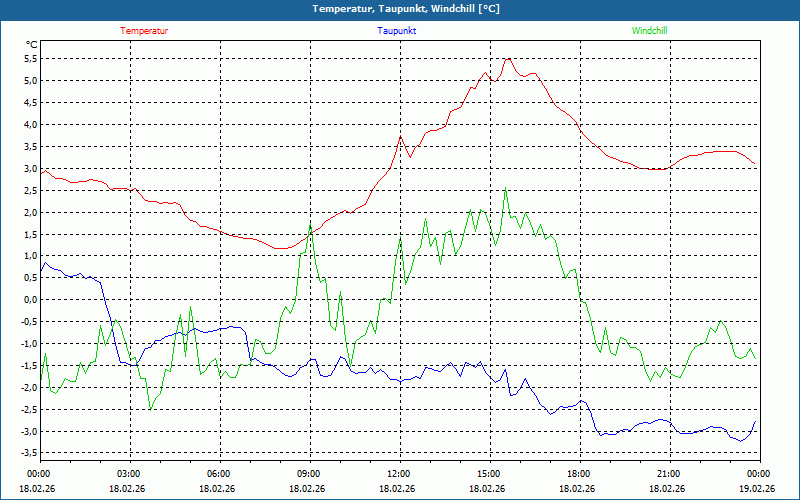Select the 12:00 time marker
This screenshot has height=500, width=800.
tap(399, 474)
